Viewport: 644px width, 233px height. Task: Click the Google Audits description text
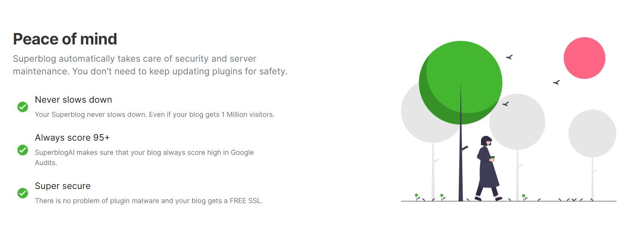click(144, 158)
